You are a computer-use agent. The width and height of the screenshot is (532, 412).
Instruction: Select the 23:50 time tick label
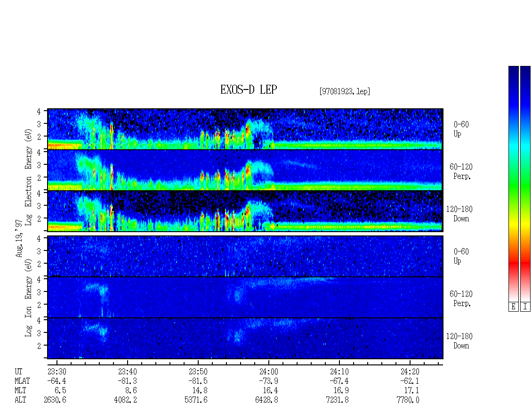tap(198, 372)
